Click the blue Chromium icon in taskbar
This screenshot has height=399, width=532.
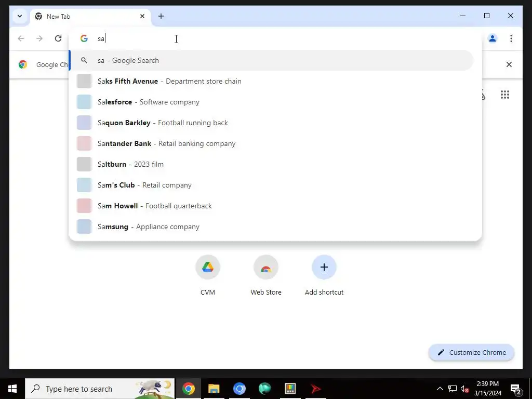click(239, 389)
